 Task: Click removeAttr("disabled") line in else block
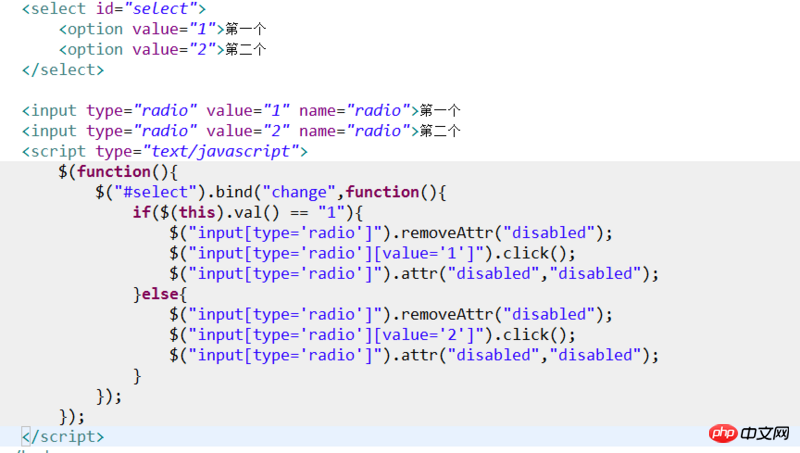click(391, 315)
